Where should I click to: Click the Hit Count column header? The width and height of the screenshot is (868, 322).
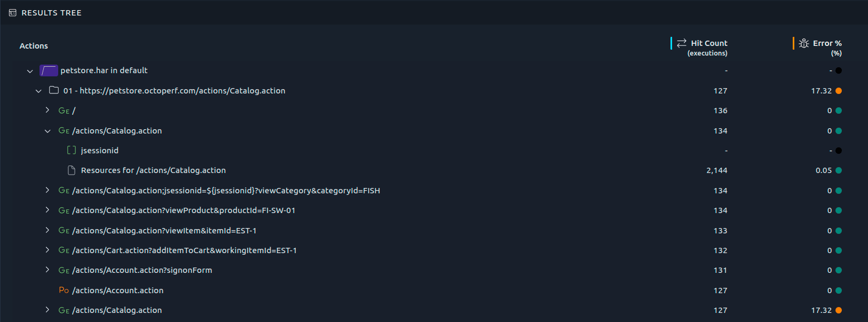click(709, 43)
